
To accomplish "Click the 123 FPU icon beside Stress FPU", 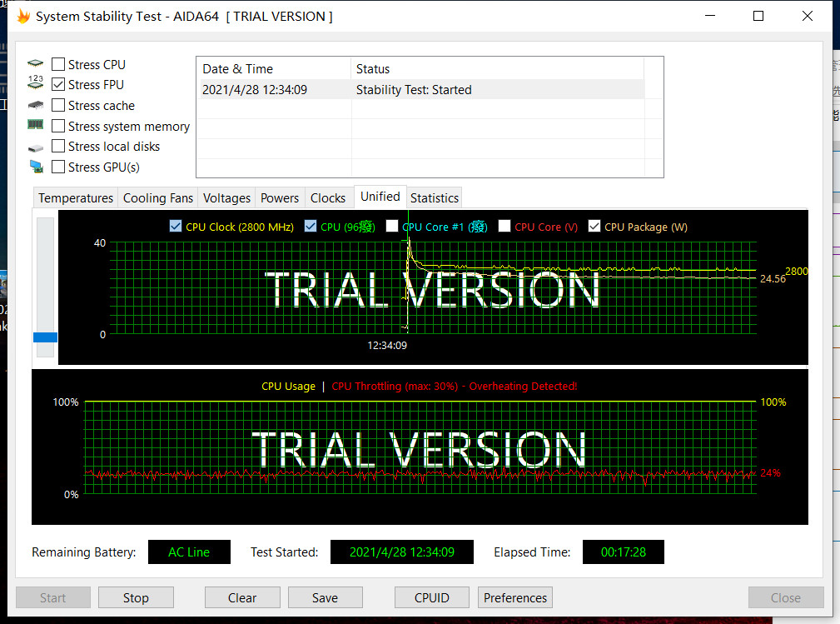I will (x=35, y=82).
